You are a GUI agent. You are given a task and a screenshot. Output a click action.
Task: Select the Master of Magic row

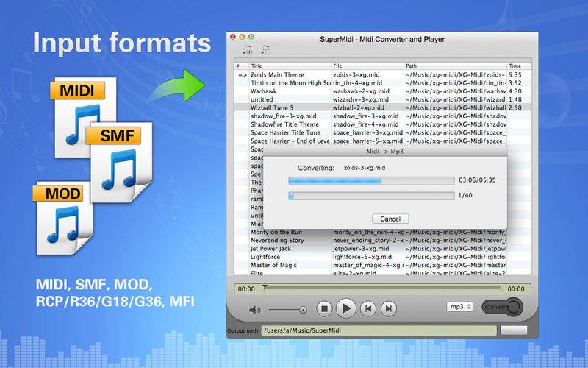pyautogui.click(x=382, y=265)
